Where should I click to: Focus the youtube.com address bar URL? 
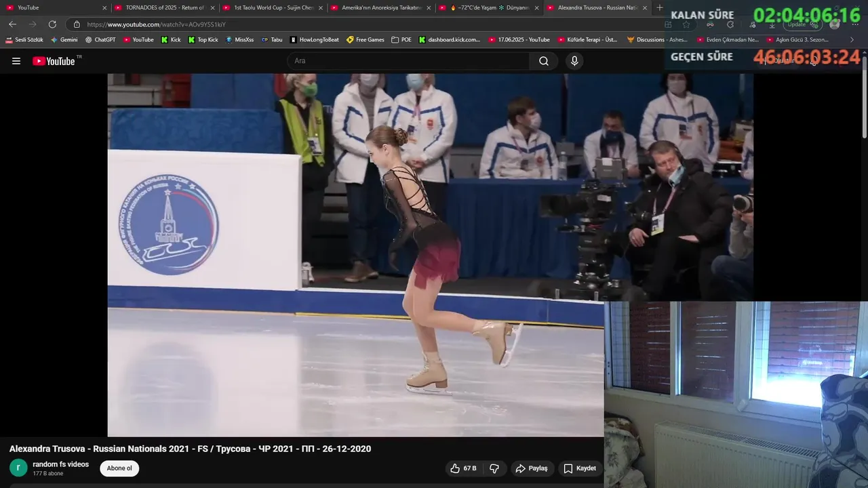(156, 24)
